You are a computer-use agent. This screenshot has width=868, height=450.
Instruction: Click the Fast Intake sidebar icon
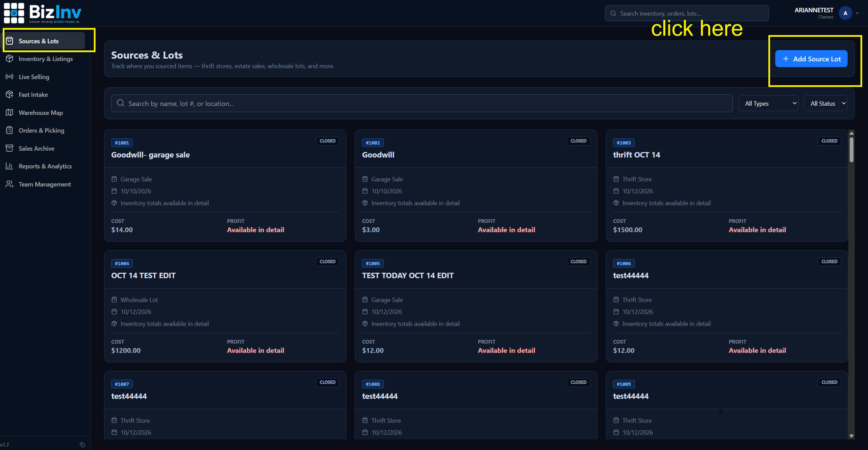pyautogui.click(x=10, y=94)
